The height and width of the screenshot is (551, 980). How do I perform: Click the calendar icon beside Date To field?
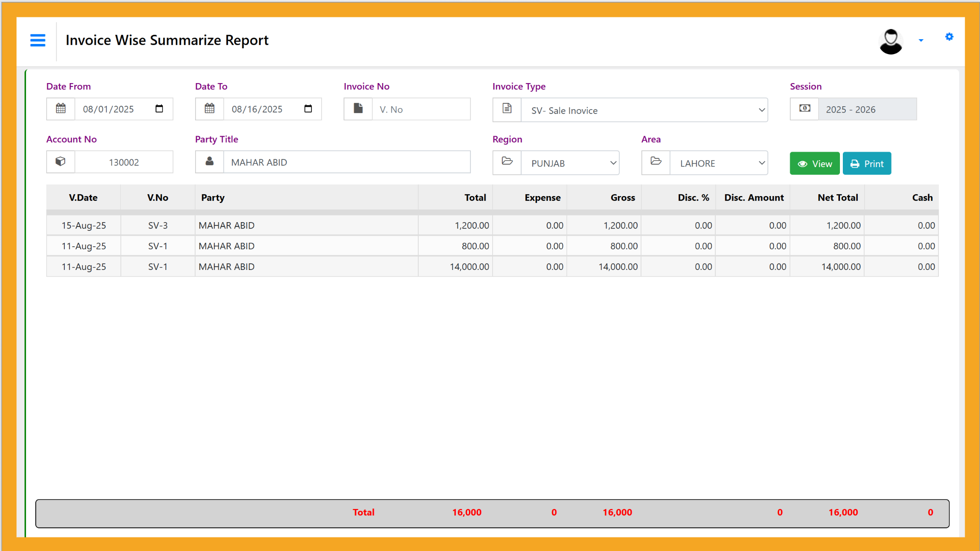pyautogui.click(x=210, y=109)
